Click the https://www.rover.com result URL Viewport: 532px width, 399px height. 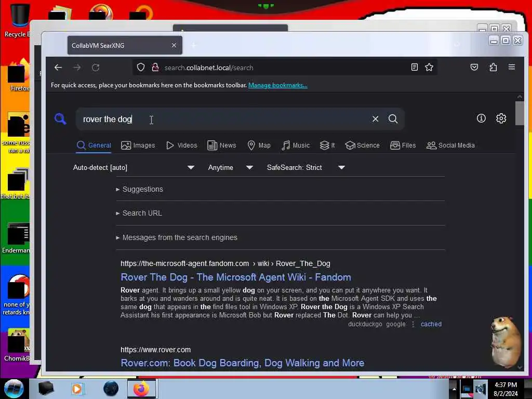point(156,350)
